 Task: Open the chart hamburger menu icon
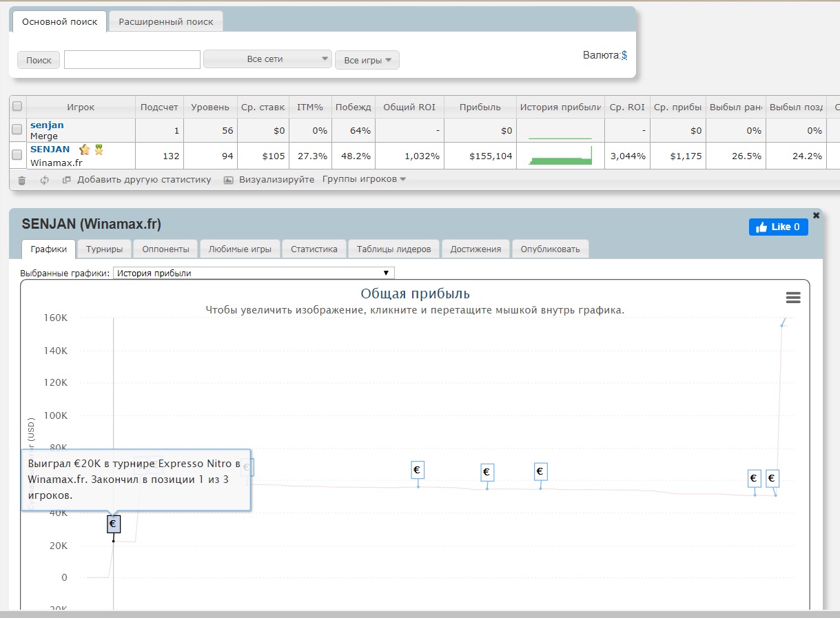793,297
